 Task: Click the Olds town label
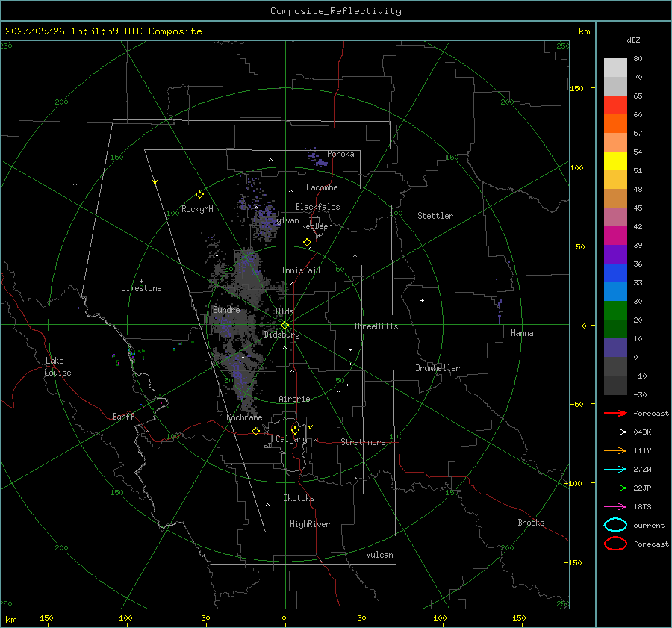point(284,311)
